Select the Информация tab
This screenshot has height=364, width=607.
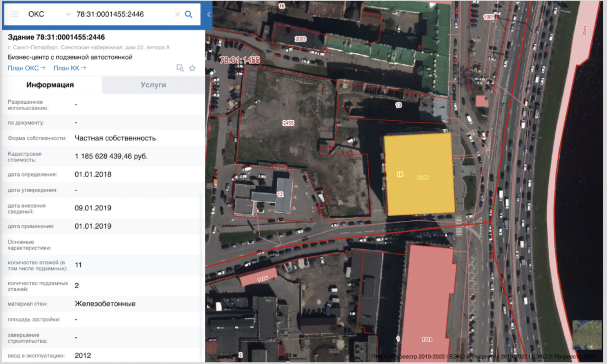coord(50,85)
